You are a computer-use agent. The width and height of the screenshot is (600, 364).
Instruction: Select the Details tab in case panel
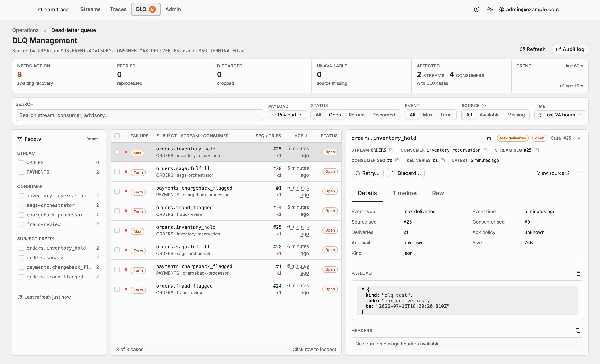(367, 193)
